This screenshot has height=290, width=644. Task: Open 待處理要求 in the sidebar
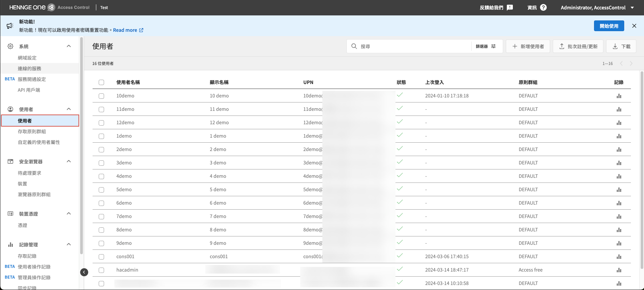(x=30, y=173)
